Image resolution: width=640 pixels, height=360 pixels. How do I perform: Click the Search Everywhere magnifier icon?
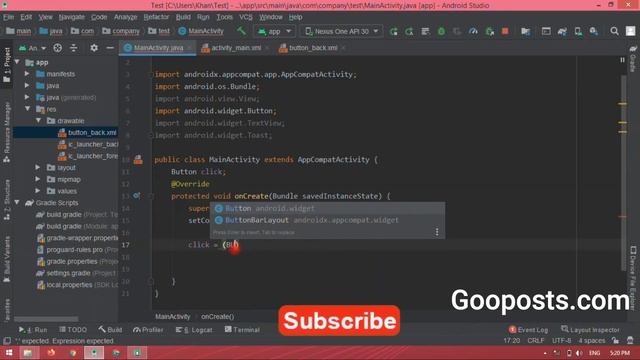614,31
